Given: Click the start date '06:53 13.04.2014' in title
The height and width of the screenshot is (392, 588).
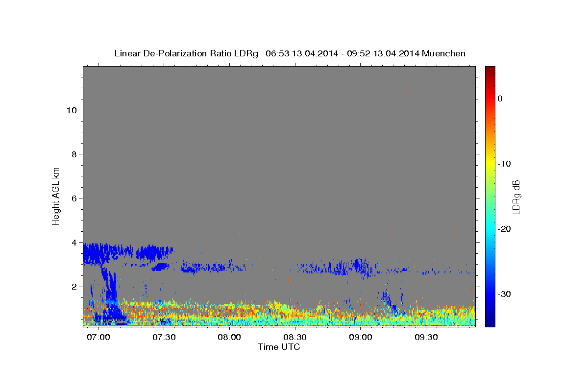Looking at the screenshot, I should (301, 53).
